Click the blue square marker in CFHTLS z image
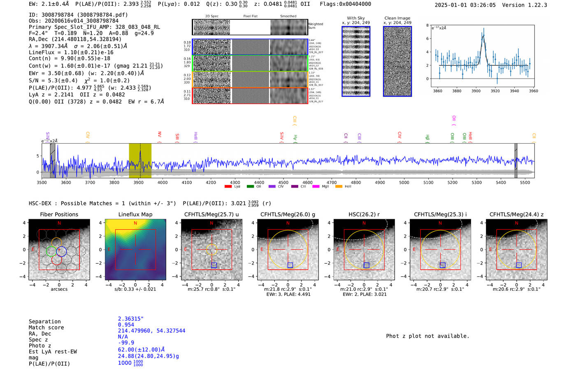The height and width of the screenshot is (392, 576). click(x=519, y=265)
